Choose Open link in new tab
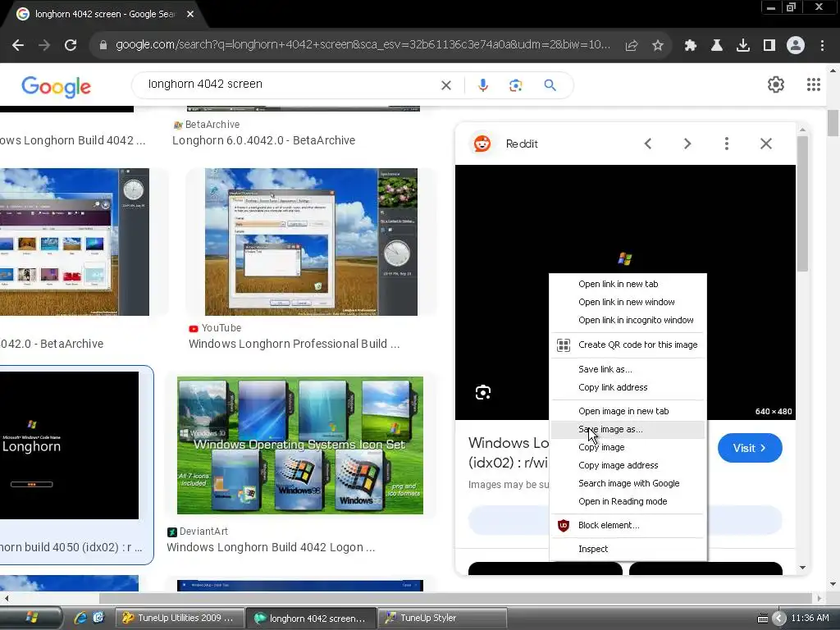 tap(628, 284)
